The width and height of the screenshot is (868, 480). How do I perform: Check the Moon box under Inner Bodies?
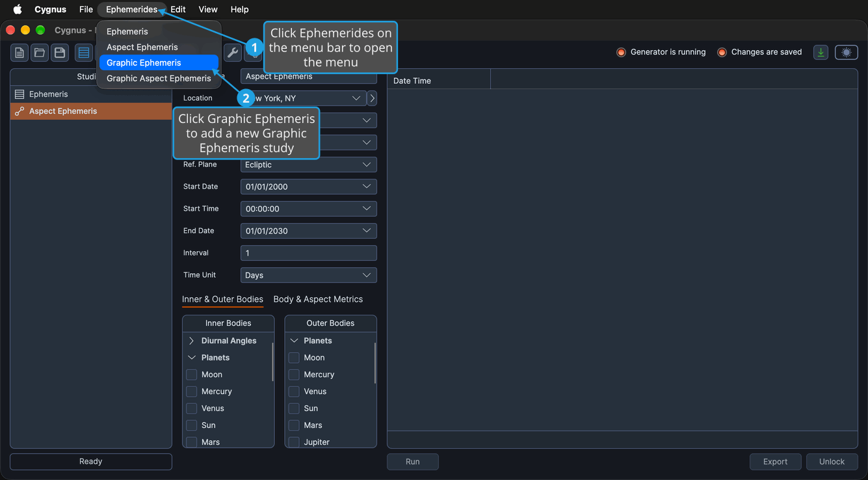coord(192,375)
